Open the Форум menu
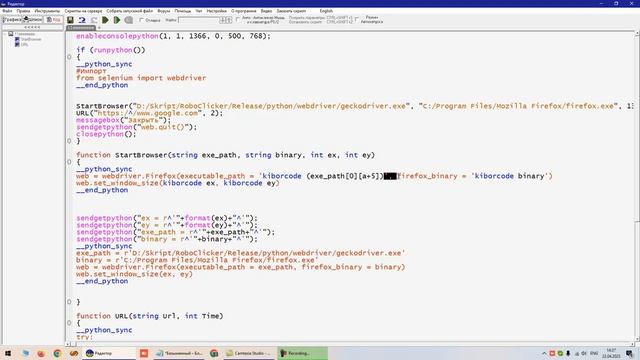The image size is (640, 360). coord(164,11)
